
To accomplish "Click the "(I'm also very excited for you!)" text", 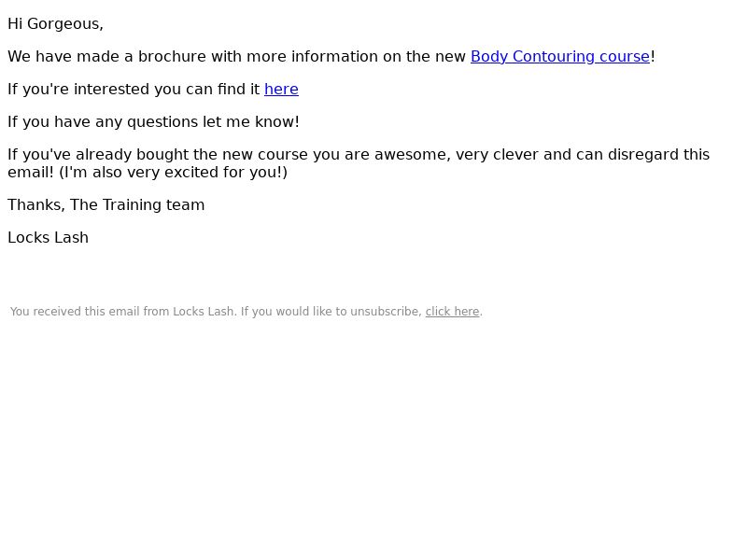I will point(174,173).
